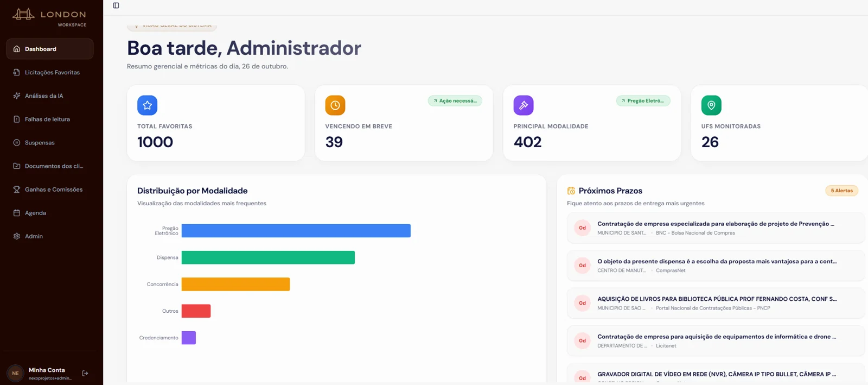868x385 pixels.
Task: Toggle the sidebar panel icon
Action: pos(116,5)
